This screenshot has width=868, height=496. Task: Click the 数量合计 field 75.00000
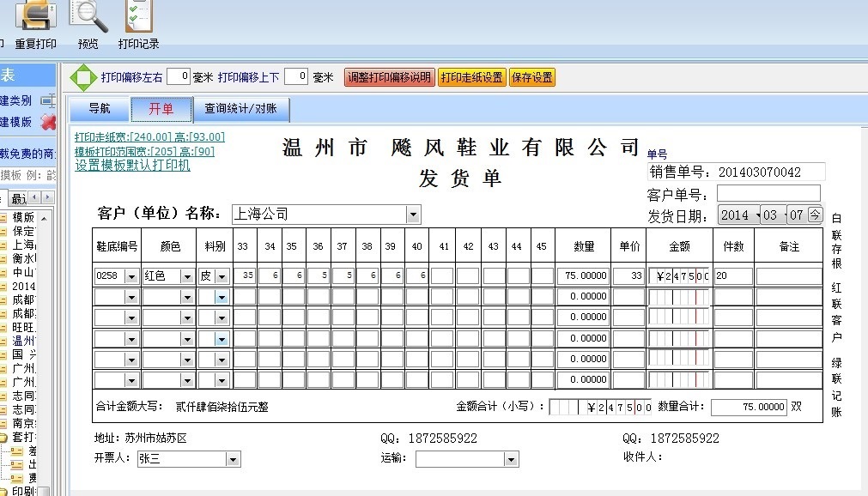(x=749, y=407)
